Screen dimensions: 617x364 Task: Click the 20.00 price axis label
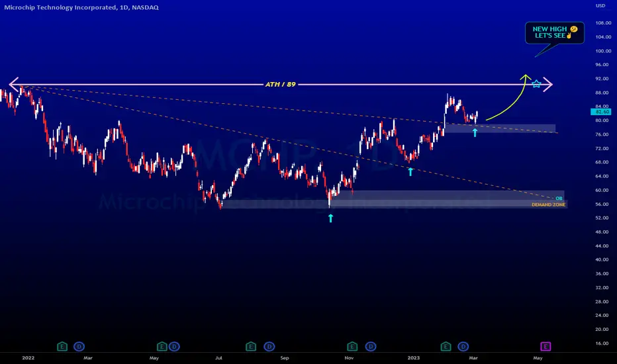point(602,330)
